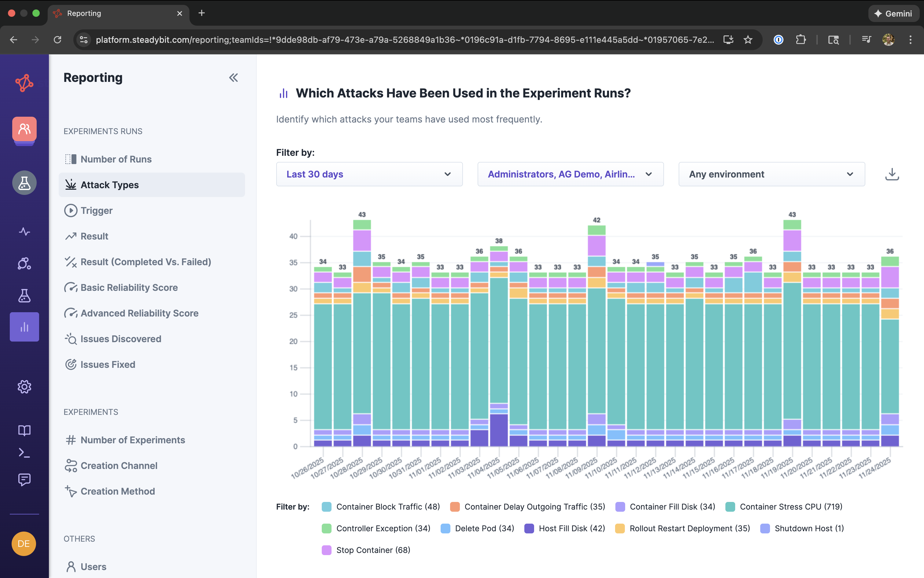Open the Any environment dropdown
Screen dimensions: 924x578
click(x=771, y=174)
